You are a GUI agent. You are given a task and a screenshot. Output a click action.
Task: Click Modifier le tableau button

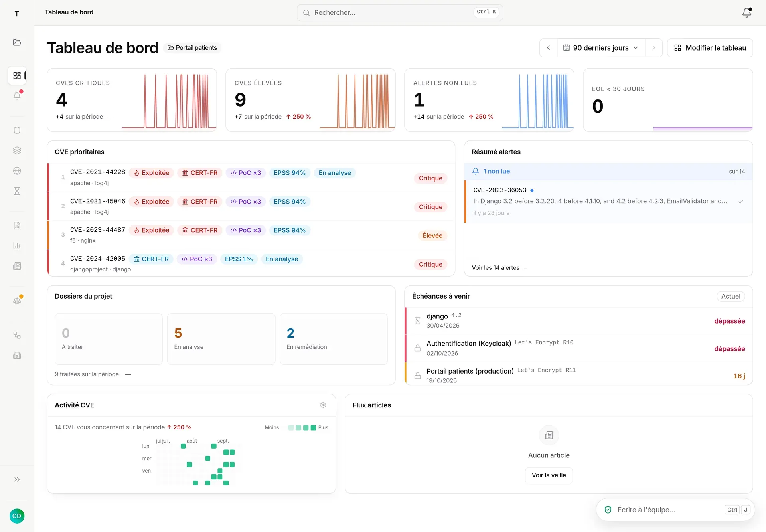[x=710, y=48]
